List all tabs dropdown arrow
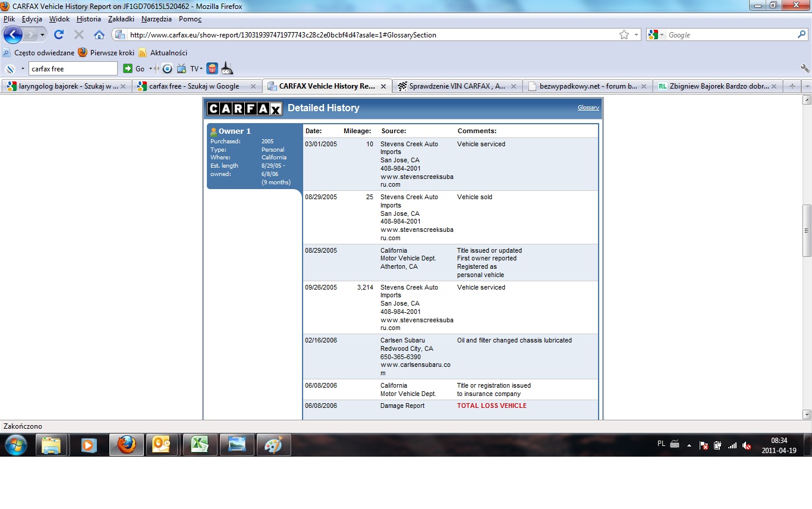The image size is (812, 509). [x=806, y=86]
